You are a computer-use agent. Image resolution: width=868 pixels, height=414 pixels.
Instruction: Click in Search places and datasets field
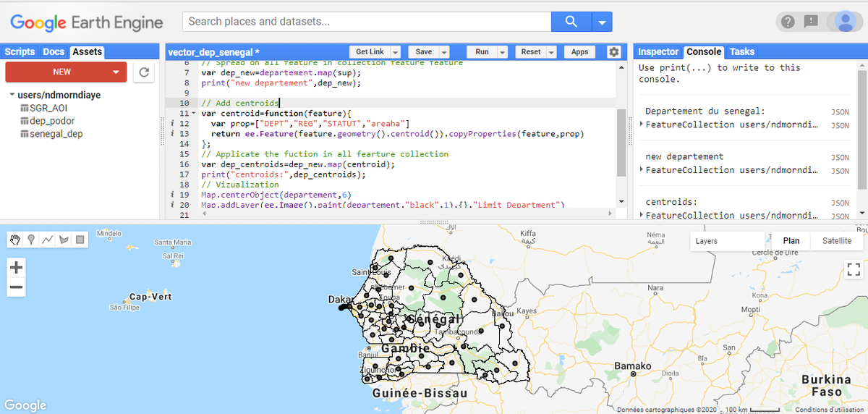pos(367,22)
